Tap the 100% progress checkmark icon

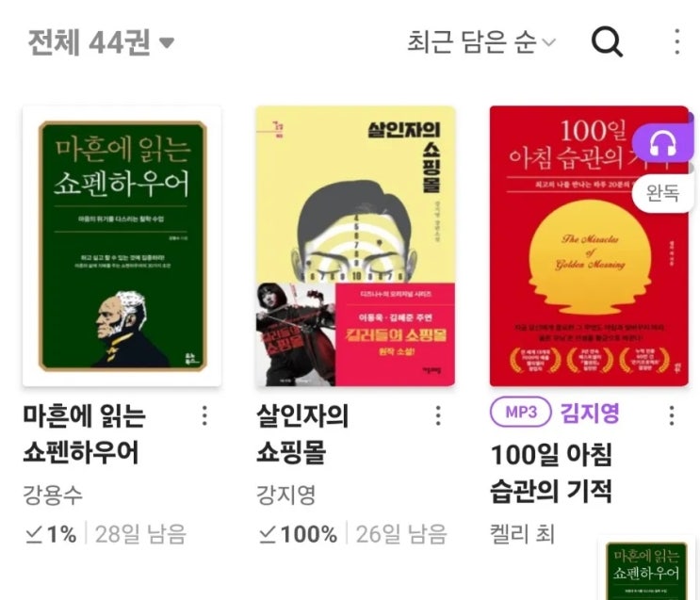268,534
